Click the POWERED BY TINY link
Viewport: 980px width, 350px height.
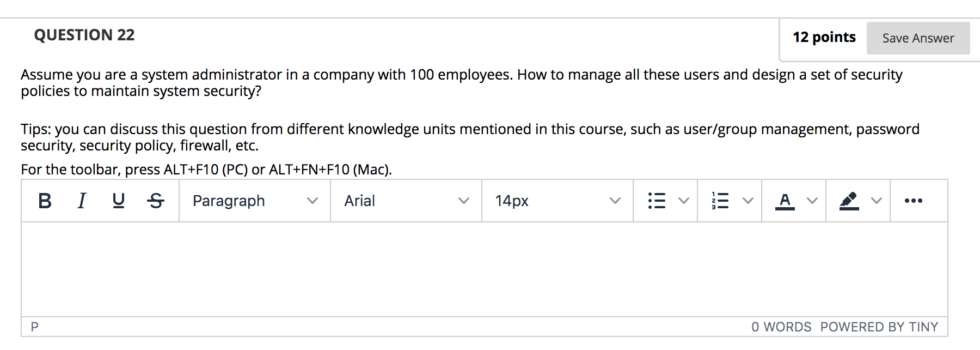click(879, 327)
